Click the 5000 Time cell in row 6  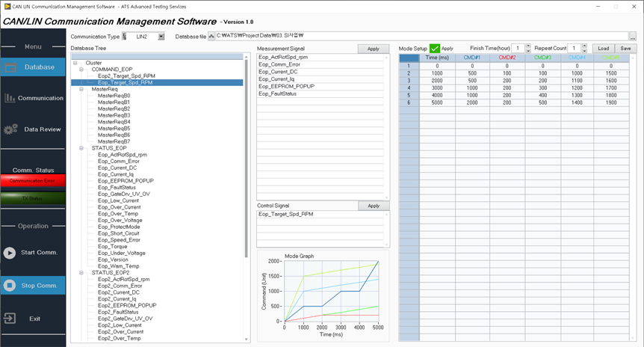tap(437, 102)
